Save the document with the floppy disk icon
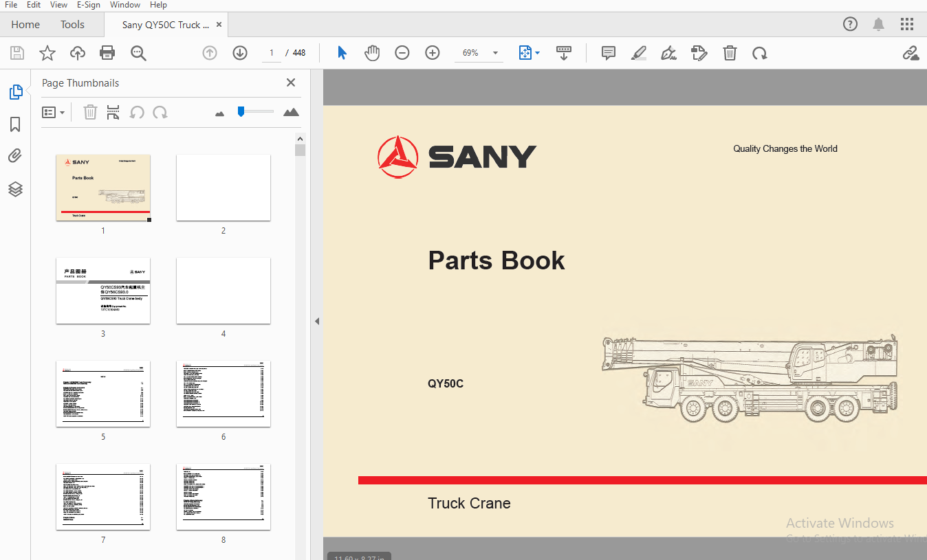The height and width of the screenshot is (560, 927). point(17,53)
